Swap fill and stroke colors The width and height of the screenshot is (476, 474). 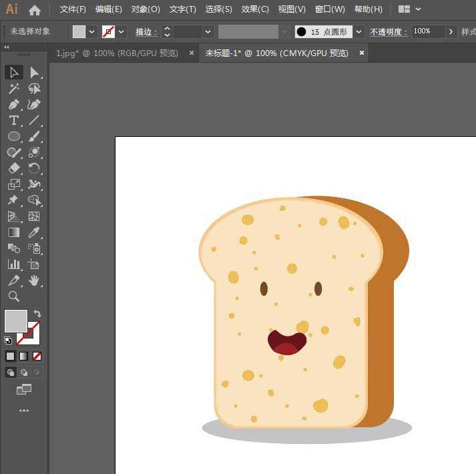coord(37,314)
